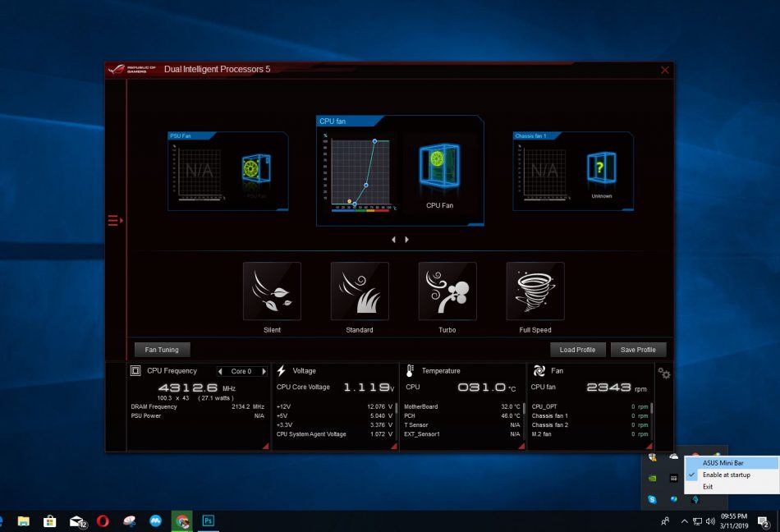Activate the Turbo fan profile icon
This screenshot has width=780, height=532.
(x=447, y=291)
